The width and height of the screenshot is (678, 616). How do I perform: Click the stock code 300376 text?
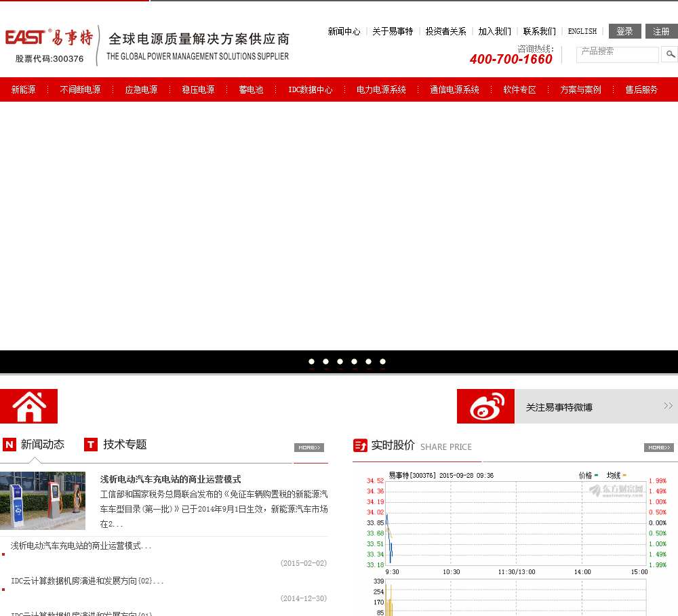point(49,58)
